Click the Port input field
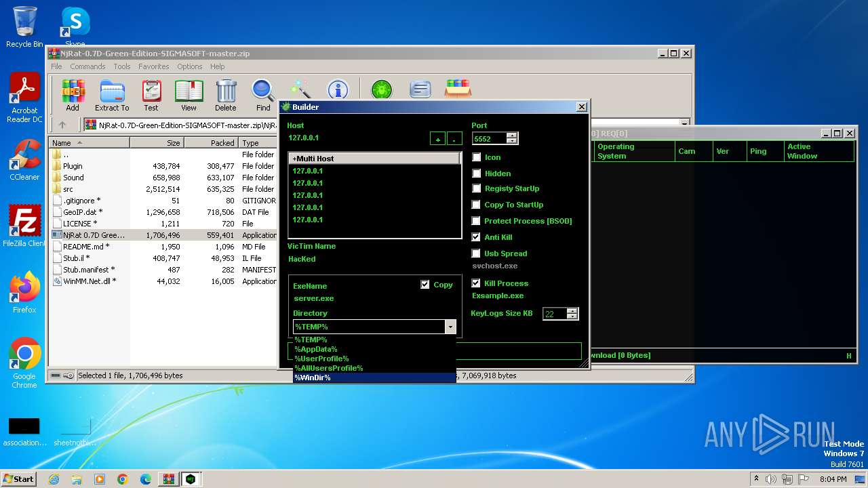The height and width of the screenshot is (488, 868). pos(490,138)
